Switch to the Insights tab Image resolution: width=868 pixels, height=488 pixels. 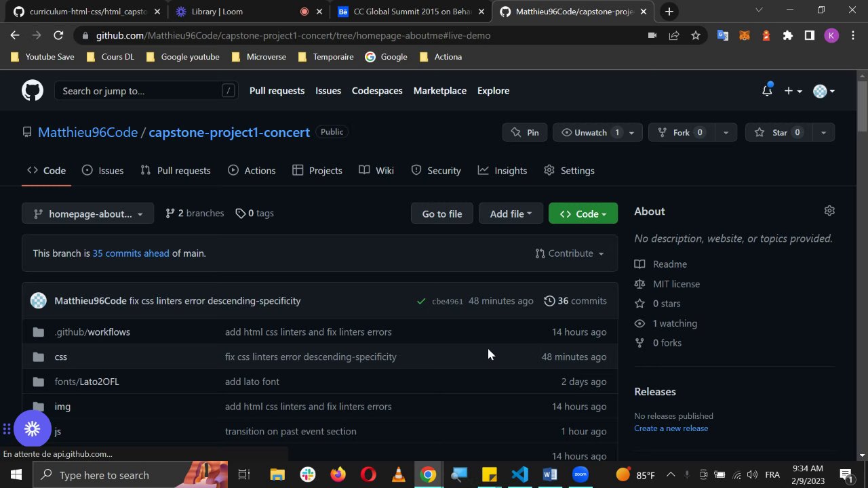502,171
